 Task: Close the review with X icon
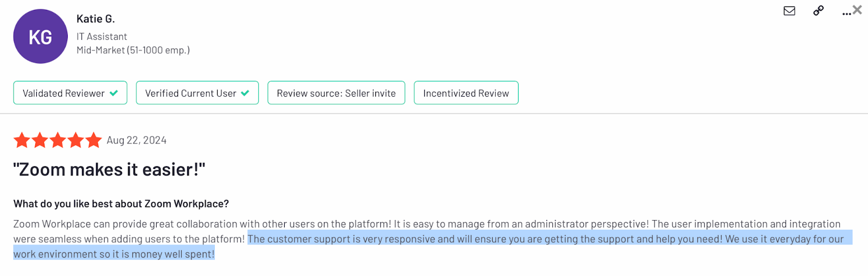point(857,9)
